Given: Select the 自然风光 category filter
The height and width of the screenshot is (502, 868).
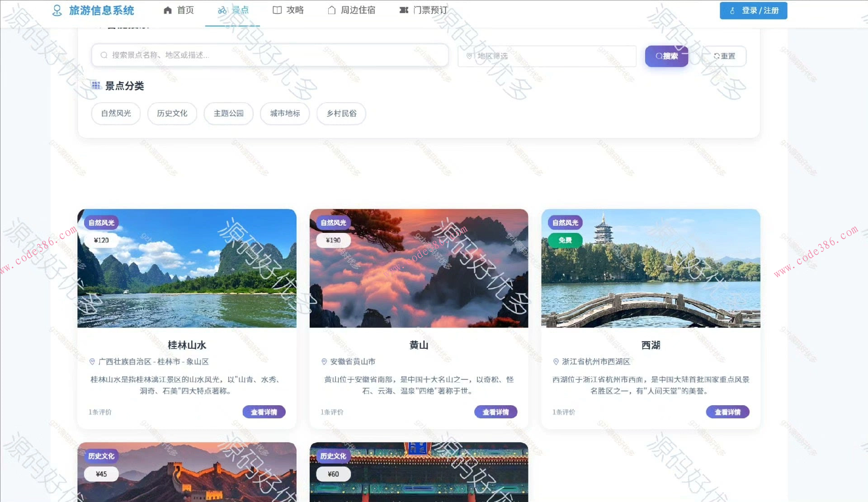Looking at the screenshot, I should (116, 114).
